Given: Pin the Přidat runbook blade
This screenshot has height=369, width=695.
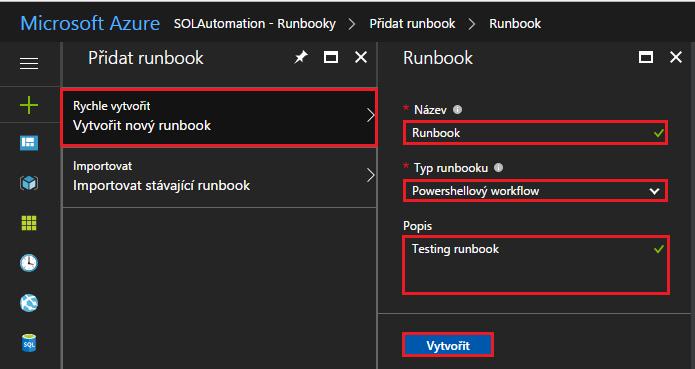Looking at the screenshot, I should 301,57.
